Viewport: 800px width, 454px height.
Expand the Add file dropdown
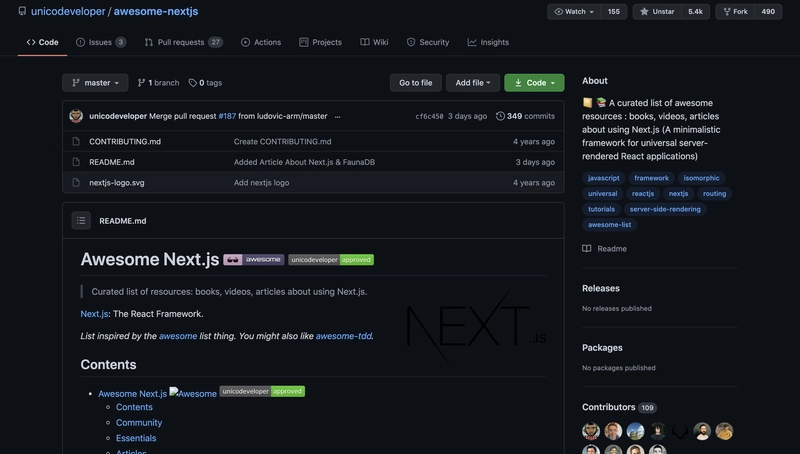(472, 83)
